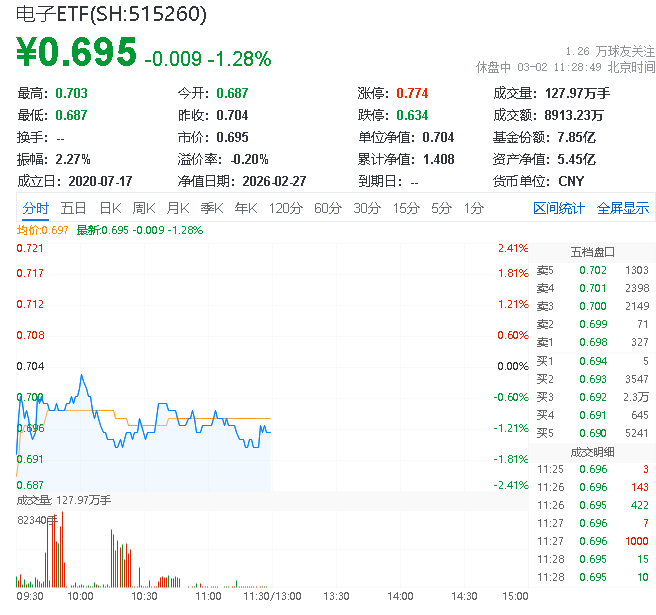Screen dimensions: 656x615
Task: Click the 成交明细 trade details header
Action: (592, 452)
